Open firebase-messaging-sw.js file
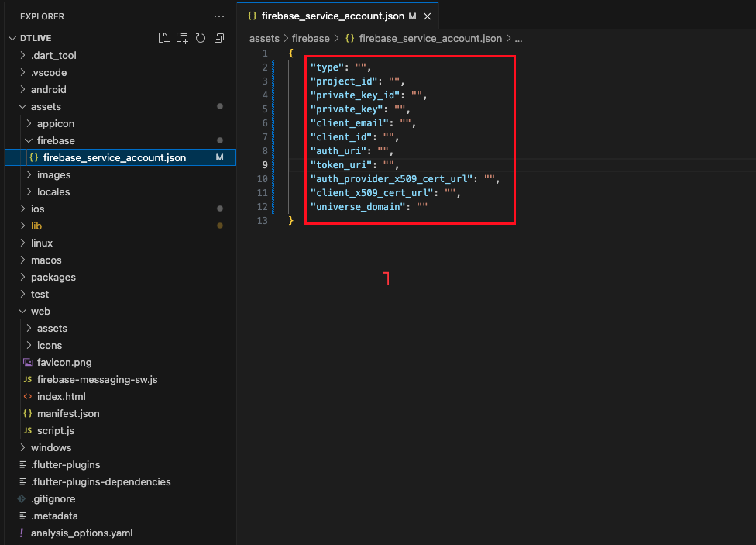 121,379
